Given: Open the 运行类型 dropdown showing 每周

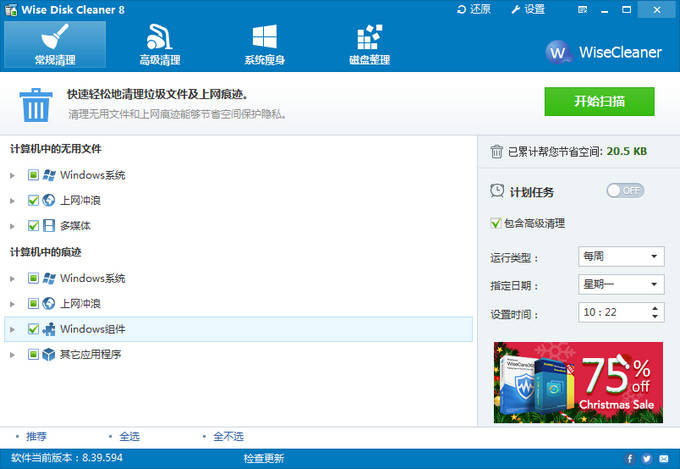Looking at the screenshot, I should (621, 256).
